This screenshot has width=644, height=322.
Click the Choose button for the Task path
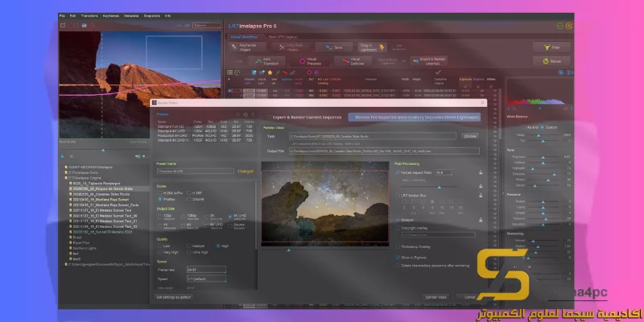(470, 136)
